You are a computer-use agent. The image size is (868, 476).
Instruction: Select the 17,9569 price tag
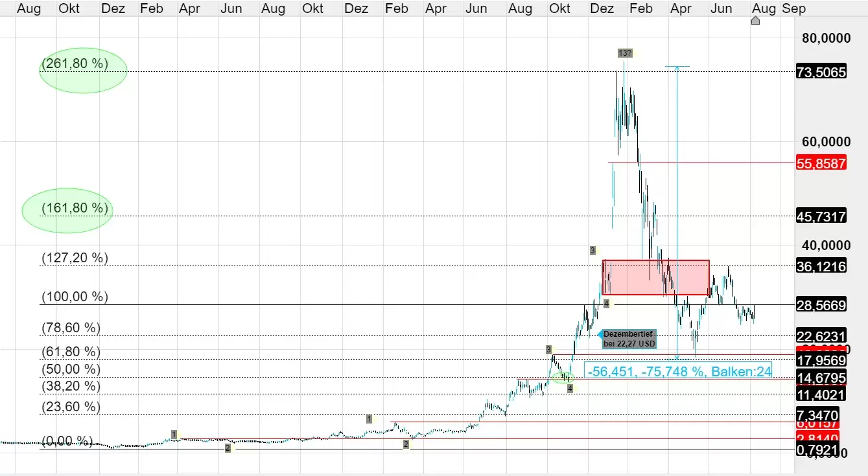[x=821, y=361]
